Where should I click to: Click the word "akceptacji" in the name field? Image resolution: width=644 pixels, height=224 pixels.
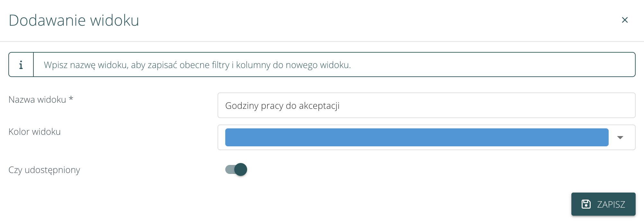click(x=319, y=106)
